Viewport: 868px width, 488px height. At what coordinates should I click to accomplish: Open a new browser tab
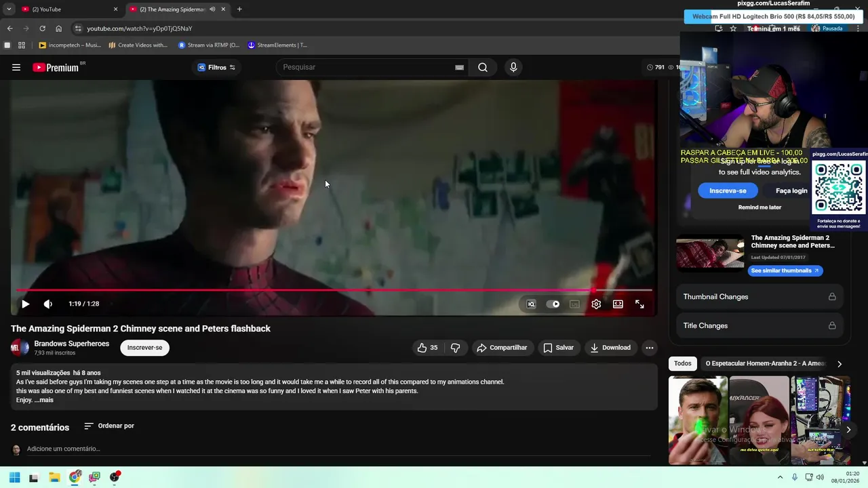(239, 9)
